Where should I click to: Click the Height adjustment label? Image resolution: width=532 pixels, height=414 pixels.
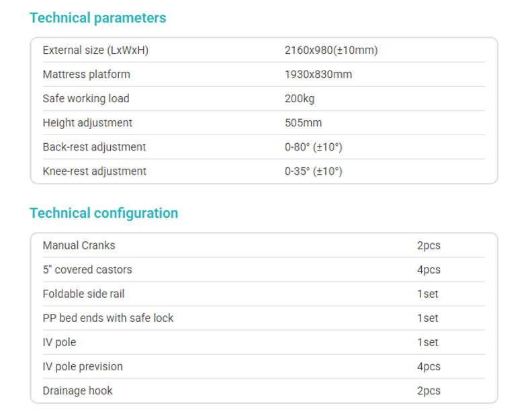87,123
